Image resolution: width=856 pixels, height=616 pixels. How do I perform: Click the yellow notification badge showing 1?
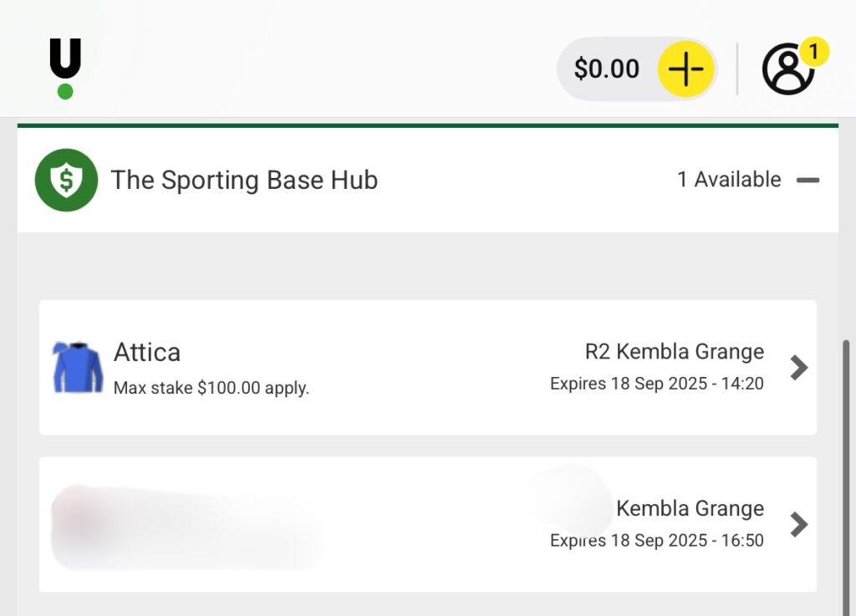(x=813, y=53)
